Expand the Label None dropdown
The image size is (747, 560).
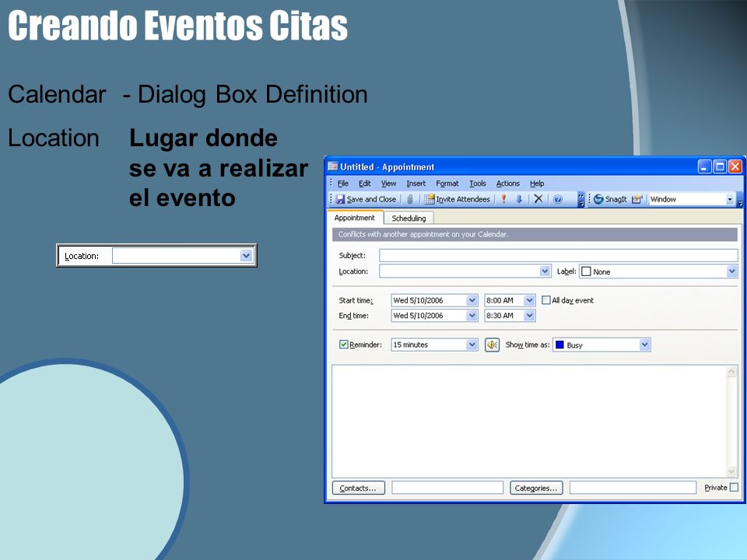click(731, 271)
